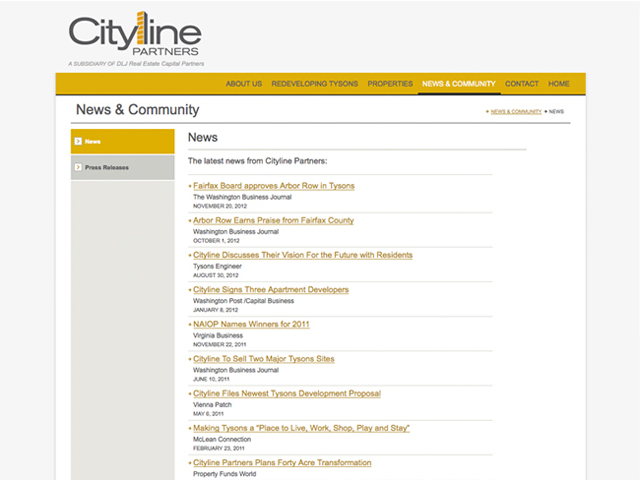Open Cityline To Sell Two Major Tysons Sites
The image size is (640, 480).
coord(264,359)
